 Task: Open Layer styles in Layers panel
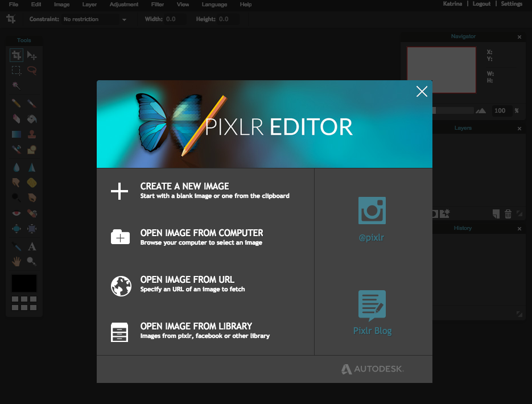pyautogui.click(x=445, y=213)
